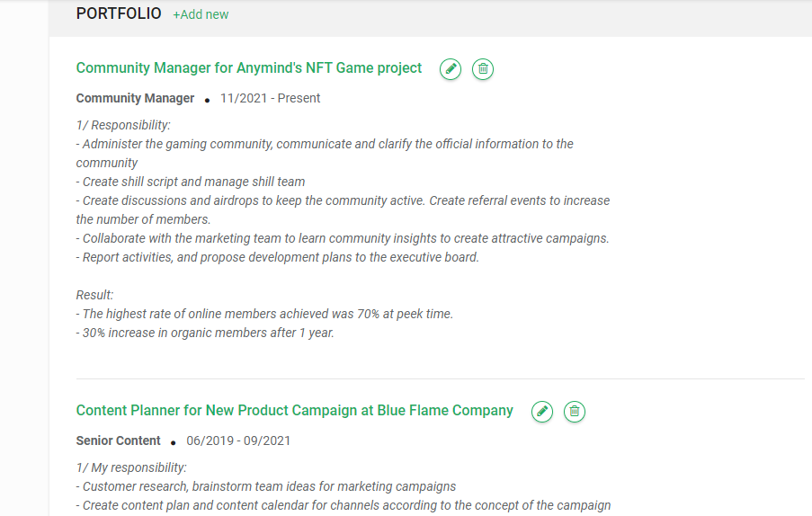Delete the Content Planner Blue Flame entry

[x=575, y=412]
